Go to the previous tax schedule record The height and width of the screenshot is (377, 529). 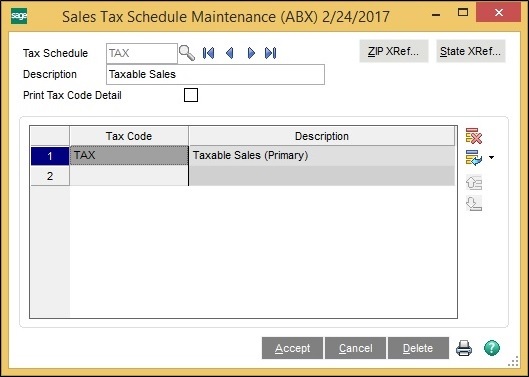click(x=230, y=53)
